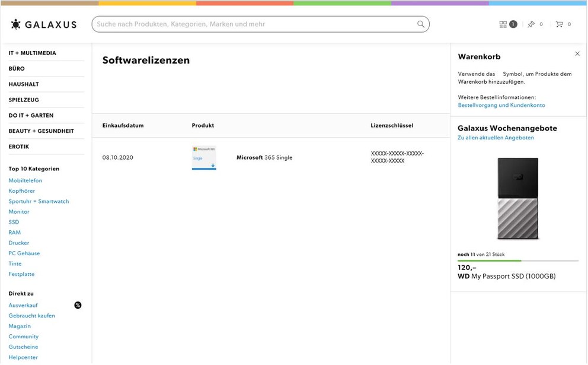
Task: Open the Do It + Garten category
Action: click(x=31, y=115)
